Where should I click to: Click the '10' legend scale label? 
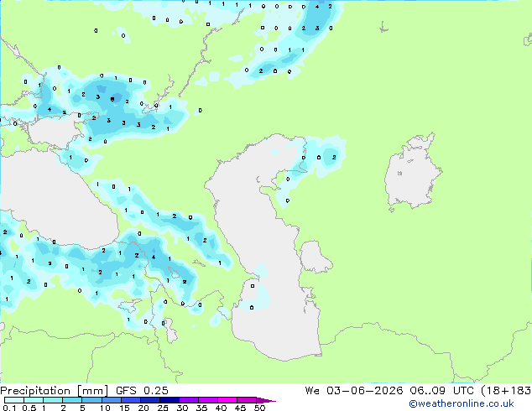(105, 408)
